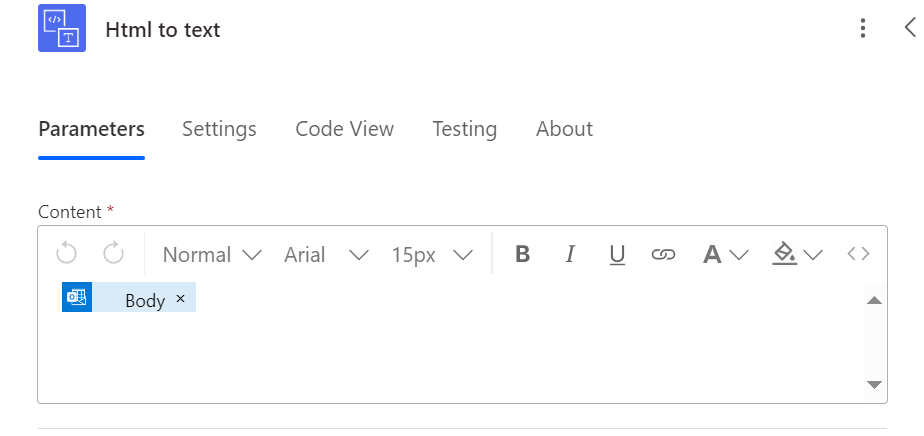This screenshot has width=924, height=436.
Task: Toggle the HTML code view icon
Action: click(x=858, y=254)
